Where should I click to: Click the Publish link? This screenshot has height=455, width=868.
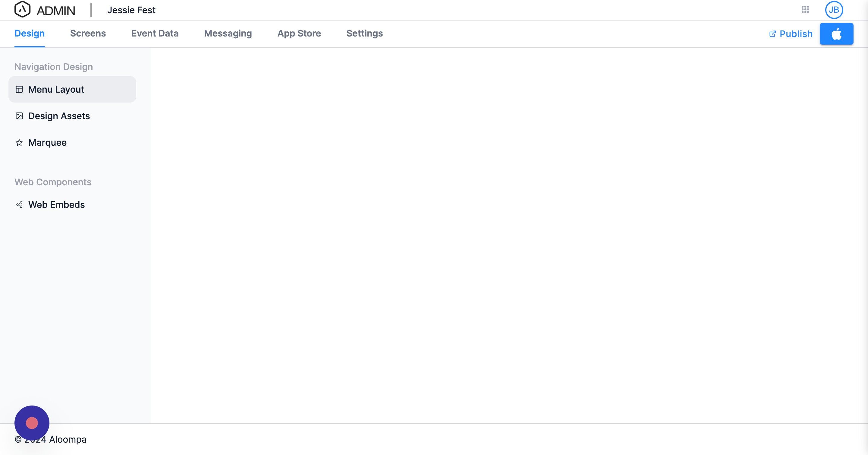[x=796, y=34]
